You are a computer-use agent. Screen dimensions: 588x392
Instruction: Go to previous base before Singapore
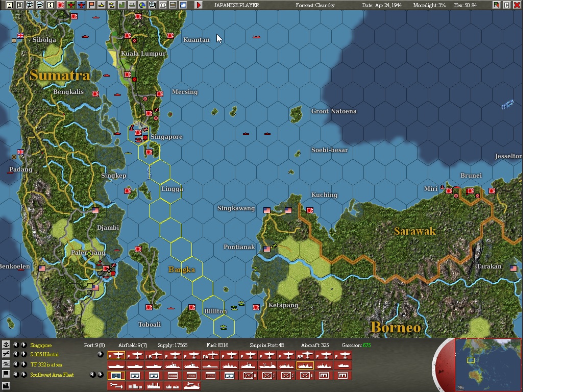pos(16,345)
